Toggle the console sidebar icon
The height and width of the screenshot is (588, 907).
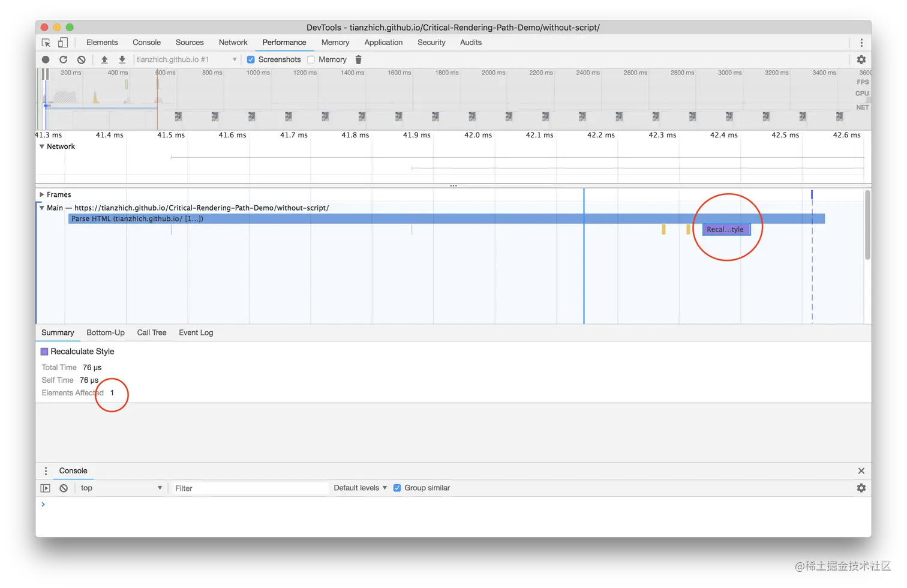(46, 488)
